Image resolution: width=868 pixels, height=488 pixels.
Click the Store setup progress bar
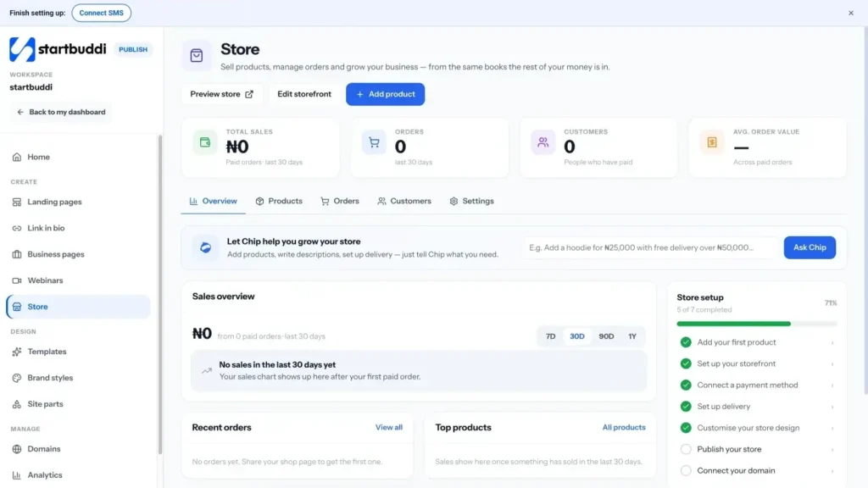point(757,324)
